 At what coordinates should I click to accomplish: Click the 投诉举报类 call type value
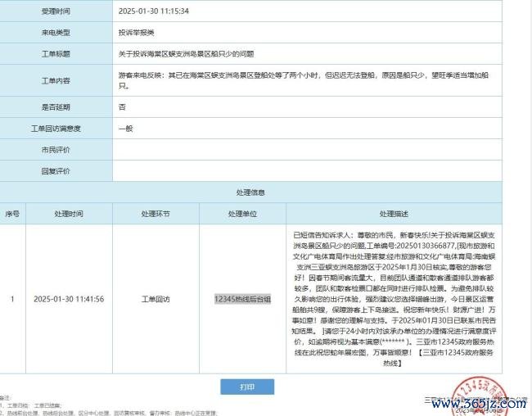point(137,33)
